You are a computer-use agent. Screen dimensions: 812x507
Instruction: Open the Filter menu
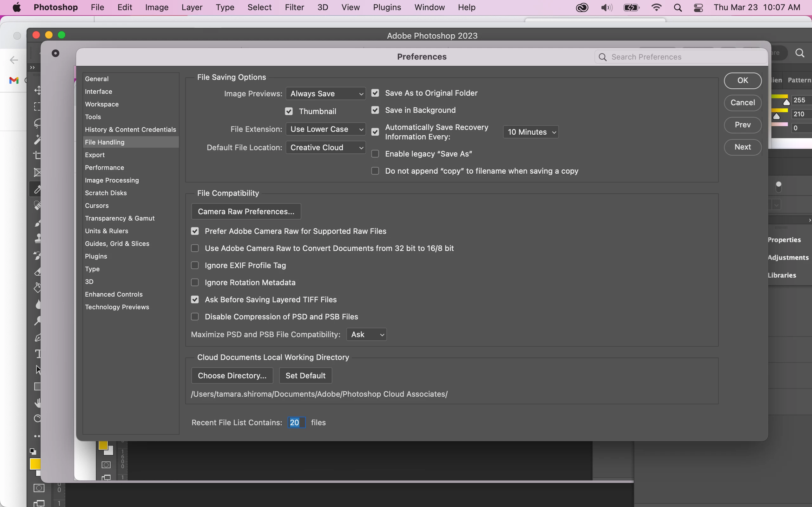(x=294, y=7)
